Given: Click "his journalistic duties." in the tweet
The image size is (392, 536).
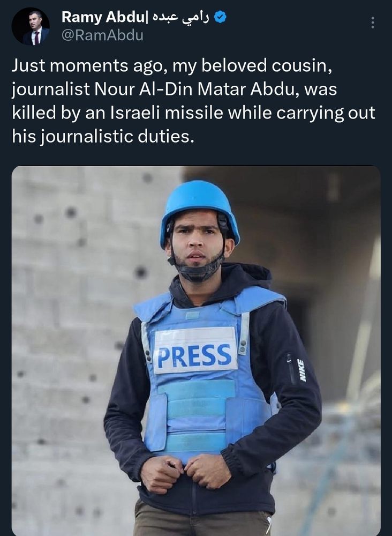Looking at the screenshot, I should click(103, 137).
